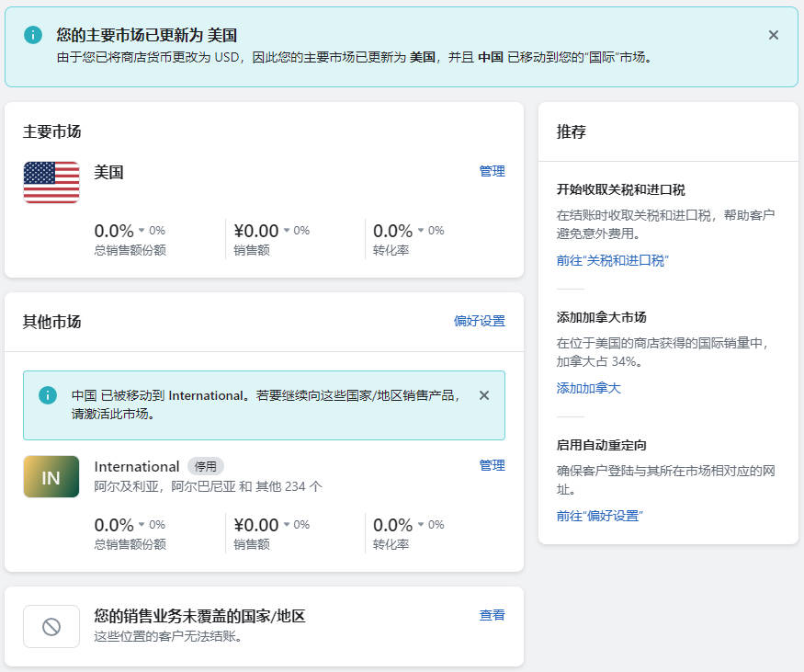Click 开始收取关税和进口税 heading
This screenshot has width=804, height=672.
[620, 189]
